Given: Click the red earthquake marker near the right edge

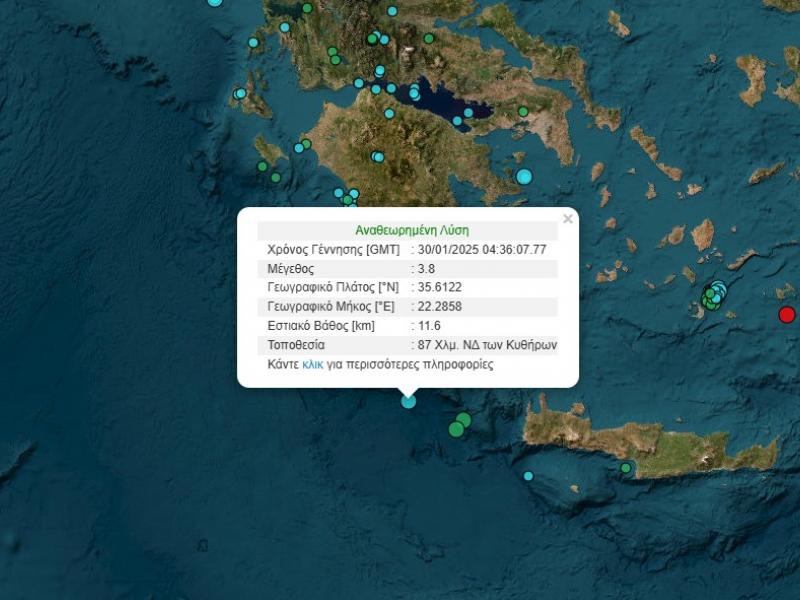Looking at the screenshot, I should (789, 313).
